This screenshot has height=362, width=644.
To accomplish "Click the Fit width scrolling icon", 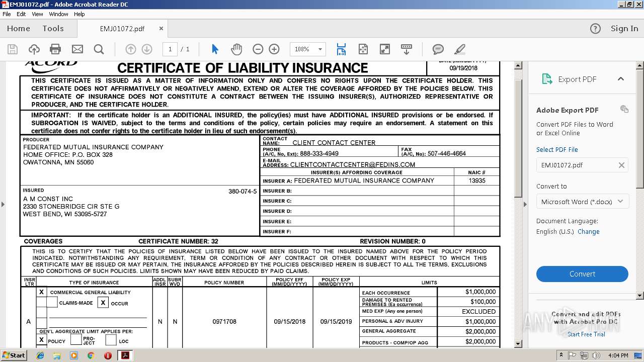I will coord(341,49).
